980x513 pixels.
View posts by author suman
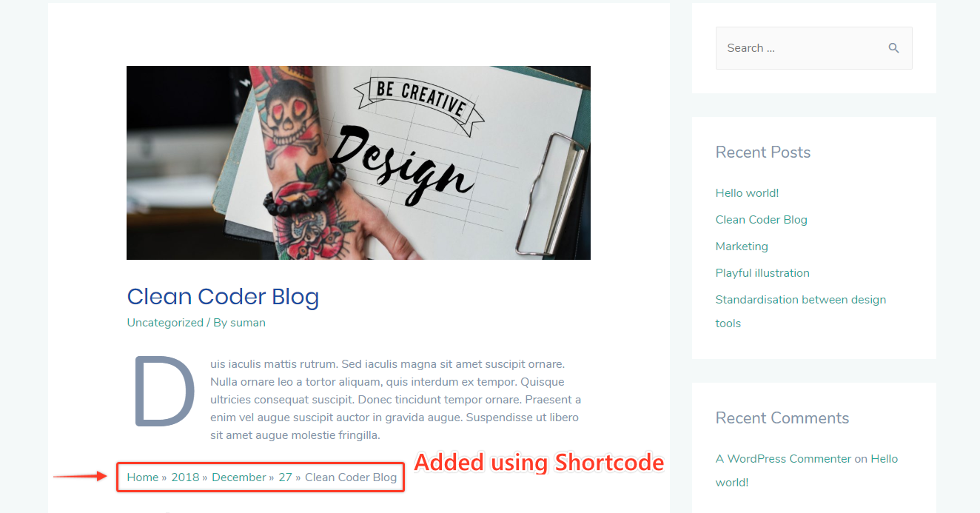pos(248,323)
